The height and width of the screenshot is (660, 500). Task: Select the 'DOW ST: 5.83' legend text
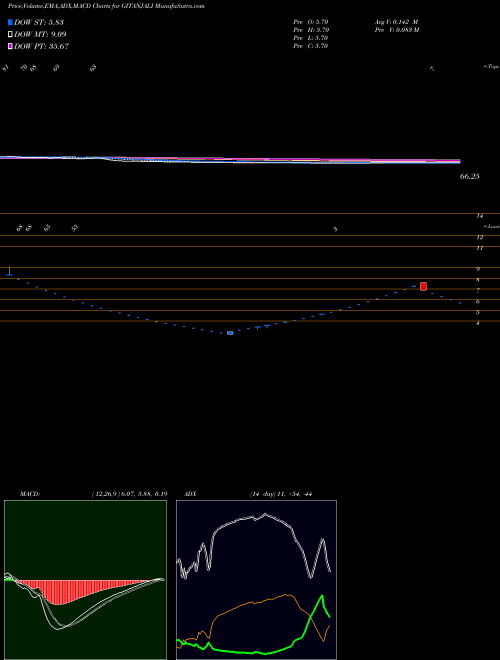pyautogui.click(x=39, y=22)
